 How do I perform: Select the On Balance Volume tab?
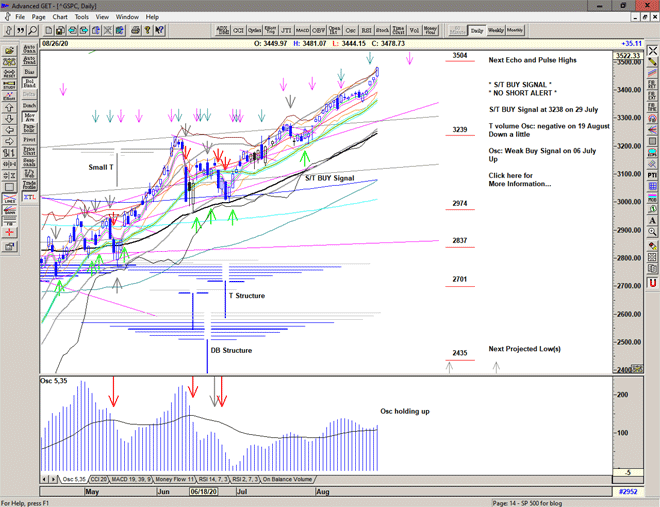click(290, 479)
